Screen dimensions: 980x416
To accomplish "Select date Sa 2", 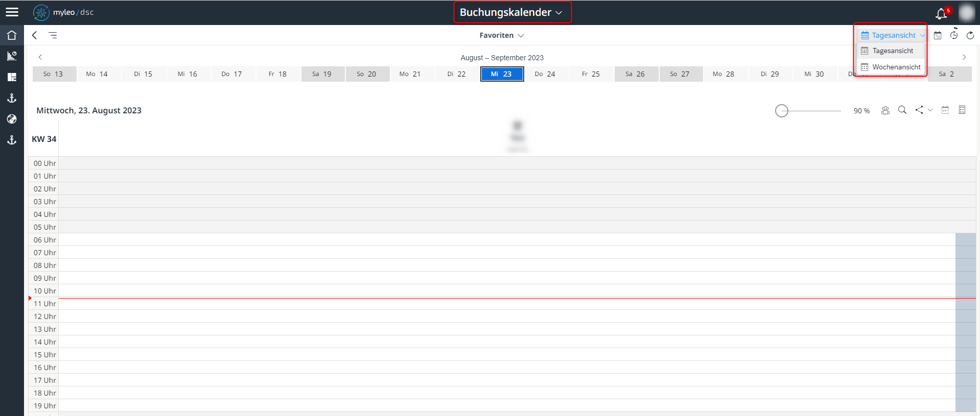I will click(950, 74).
